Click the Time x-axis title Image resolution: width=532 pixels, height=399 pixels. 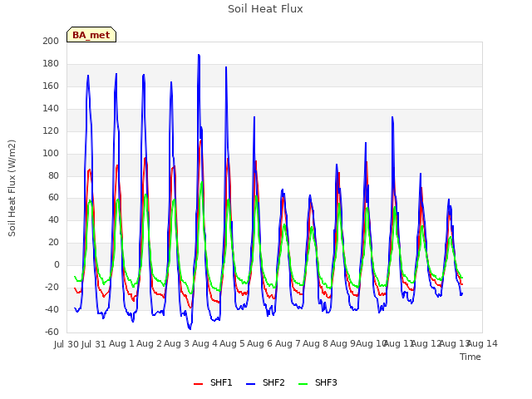pos(470,357)
